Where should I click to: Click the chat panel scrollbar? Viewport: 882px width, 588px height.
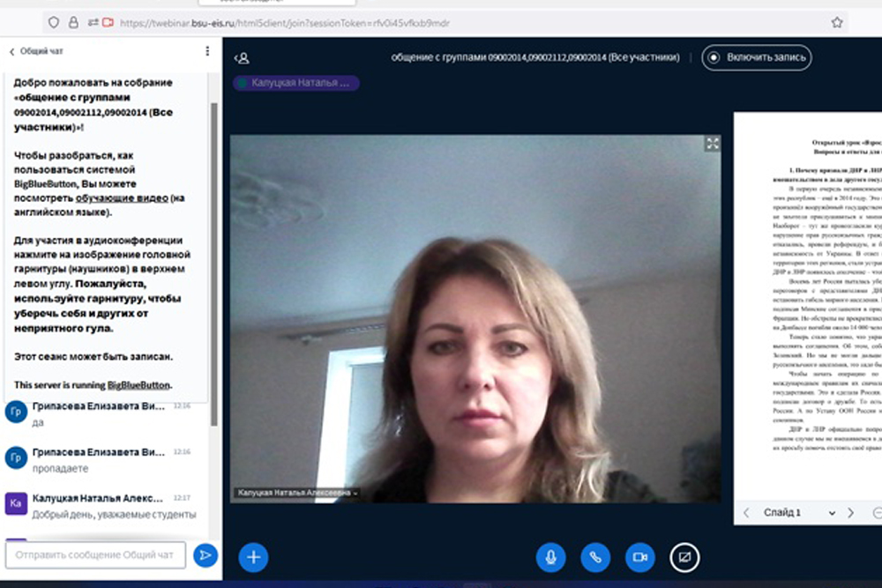(213, 264)
